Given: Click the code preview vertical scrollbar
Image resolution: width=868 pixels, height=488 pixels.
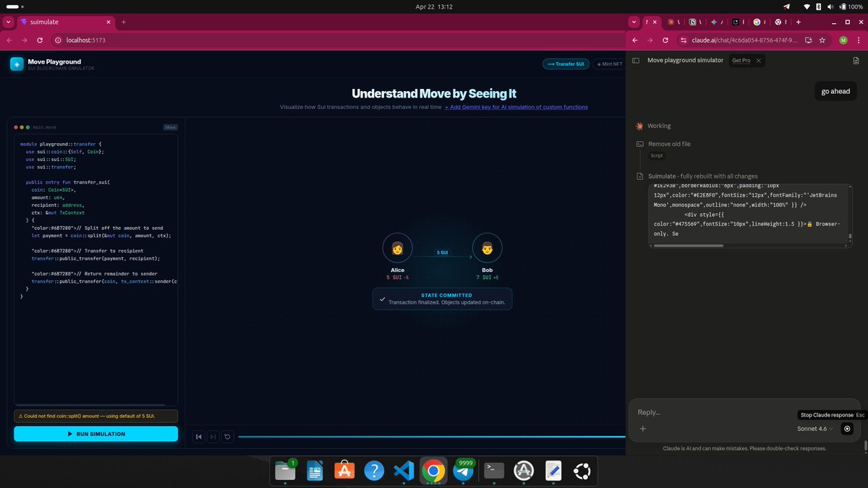Looking at the screenshot, I should point(851,237).
